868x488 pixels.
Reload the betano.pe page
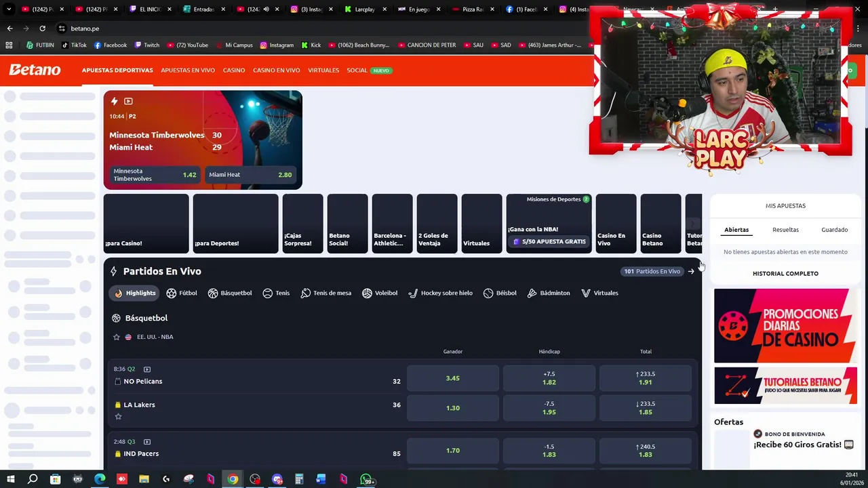[x=42, y=28]
